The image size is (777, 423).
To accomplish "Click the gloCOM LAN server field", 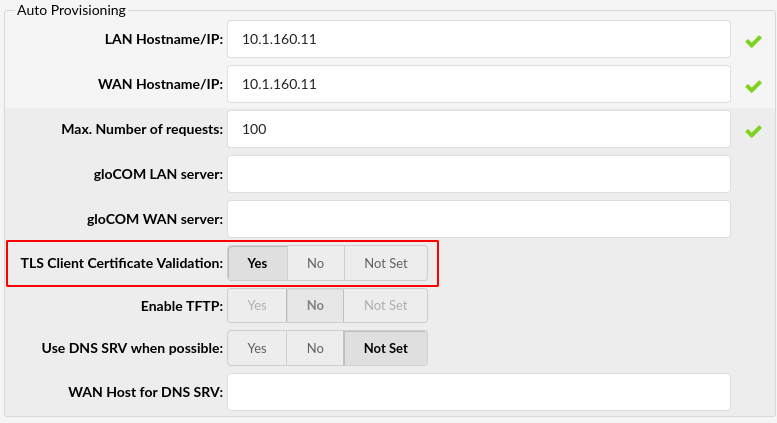I will [x=479, y=174].
